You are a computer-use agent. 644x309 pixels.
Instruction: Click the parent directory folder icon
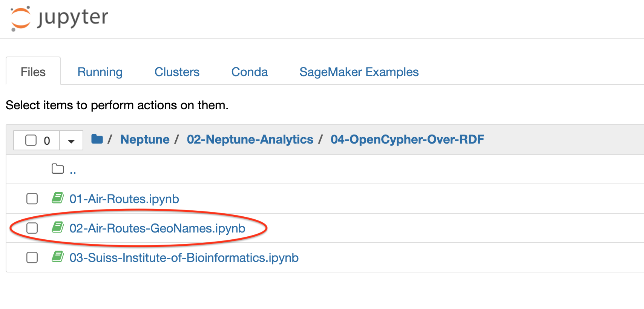(58, 169)
